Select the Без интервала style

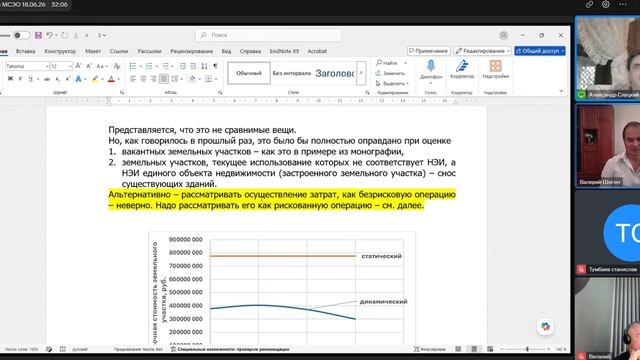(x=291, y=73)
